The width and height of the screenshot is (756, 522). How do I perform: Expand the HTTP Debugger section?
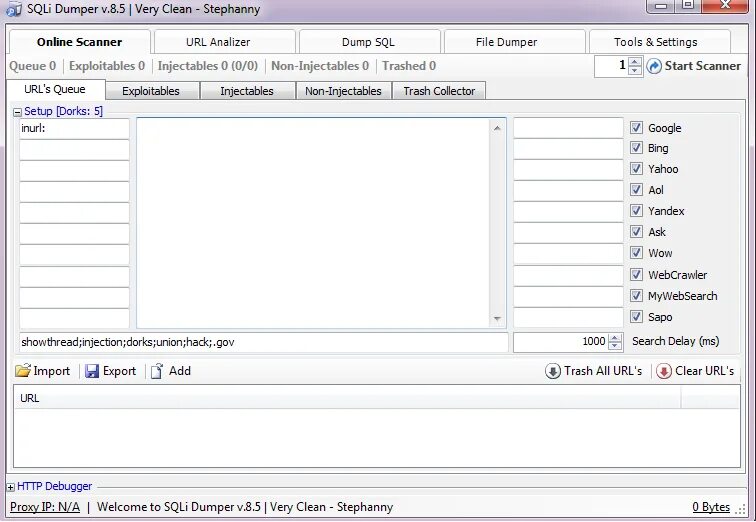coord(11,487)
